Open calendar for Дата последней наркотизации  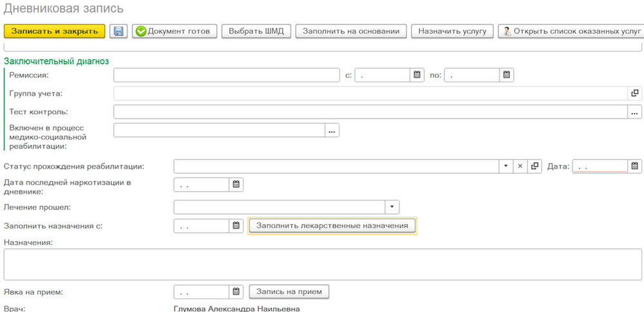pos(236,185)
